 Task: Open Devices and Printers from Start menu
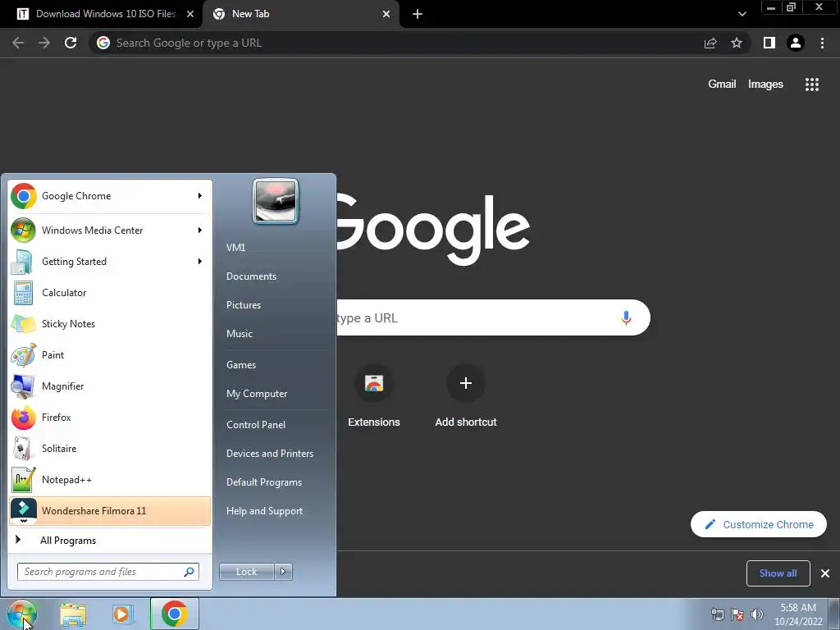(270, 453)
